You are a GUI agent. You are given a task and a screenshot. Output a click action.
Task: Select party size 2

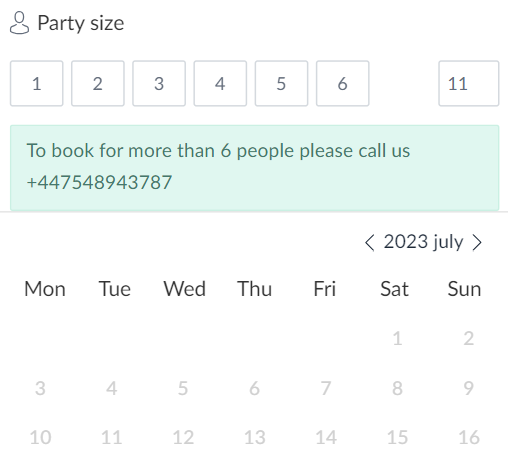point(98,83)
